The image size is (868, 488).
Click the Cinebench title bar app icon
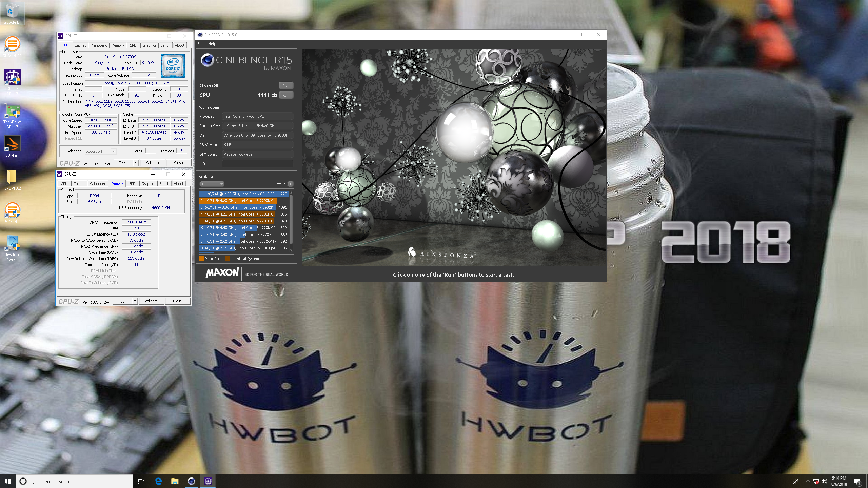[200, 35]
